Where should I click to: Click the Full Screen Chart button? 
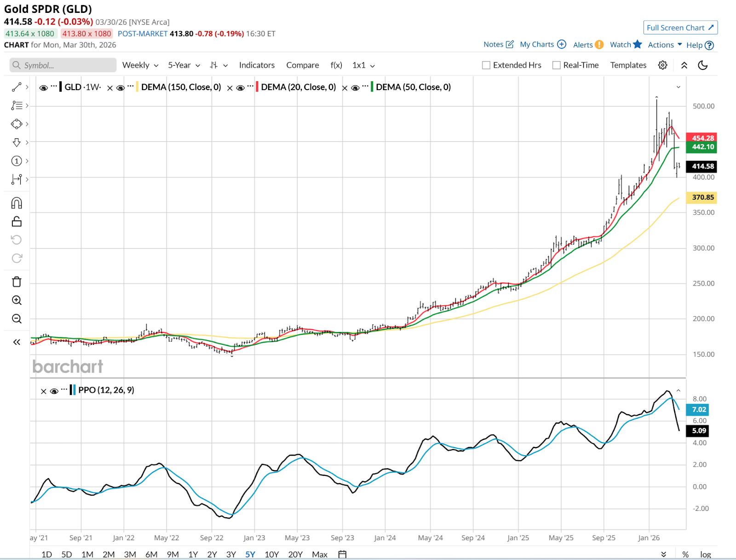point(680,28)
